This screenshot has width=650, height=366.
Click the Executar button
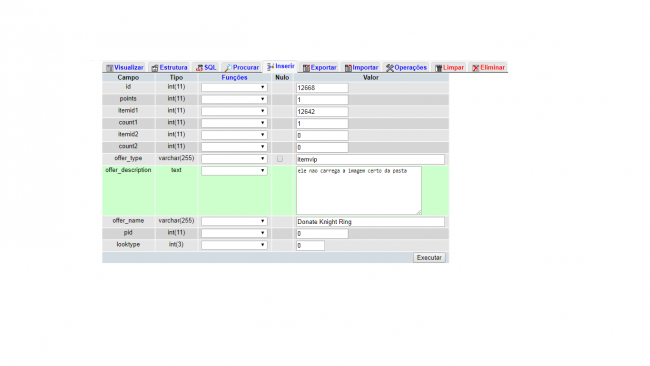point(429,257)
